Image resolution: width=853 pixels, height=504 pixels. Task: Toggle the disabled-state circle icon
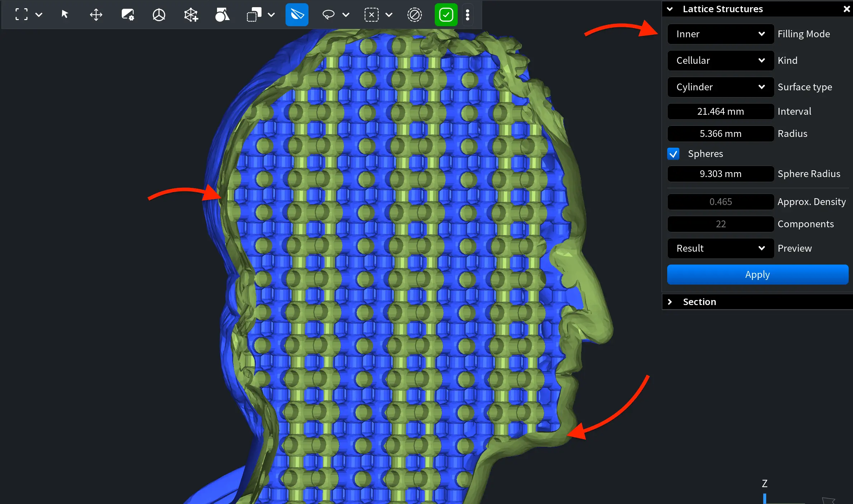415,14
